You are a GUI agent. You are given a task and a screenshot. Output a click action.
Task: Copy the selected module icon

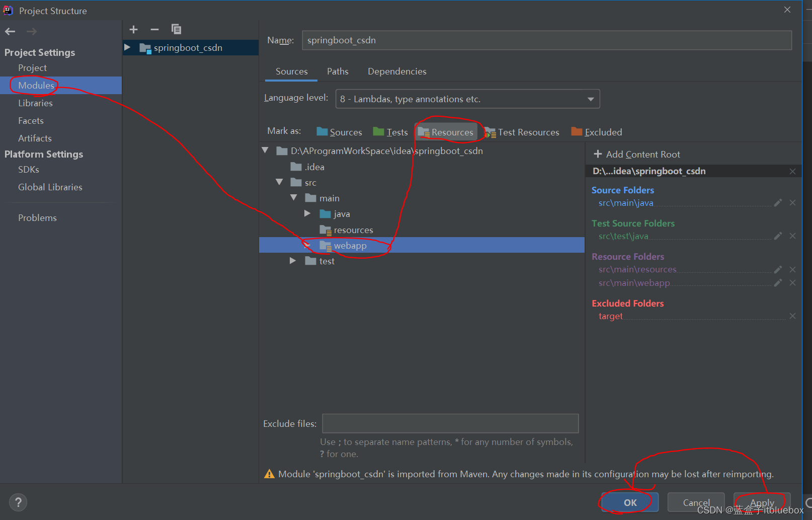(176, 29)
